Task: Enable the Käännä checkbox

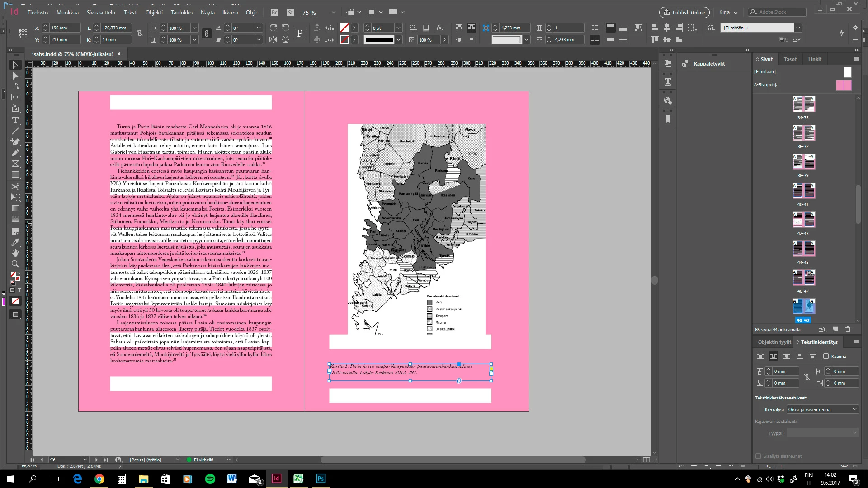Action: tap(826, 356)
